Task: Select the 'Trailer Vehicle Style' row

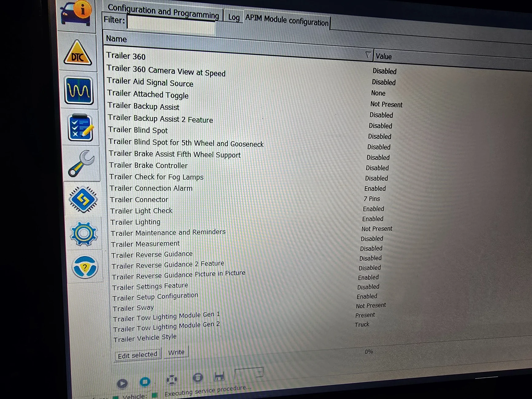Action: pyautogui.click(x=145, y=338)
